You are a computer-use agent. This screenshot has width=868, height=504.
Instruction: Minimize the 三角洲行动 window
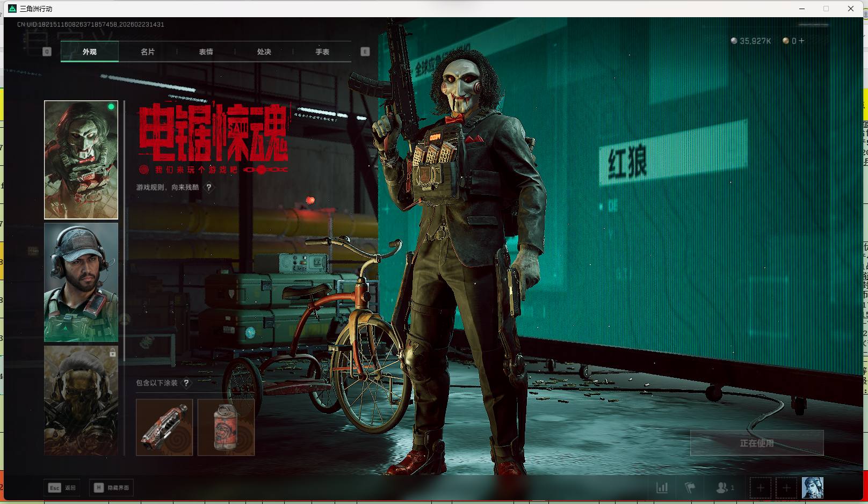click(802, 9)
